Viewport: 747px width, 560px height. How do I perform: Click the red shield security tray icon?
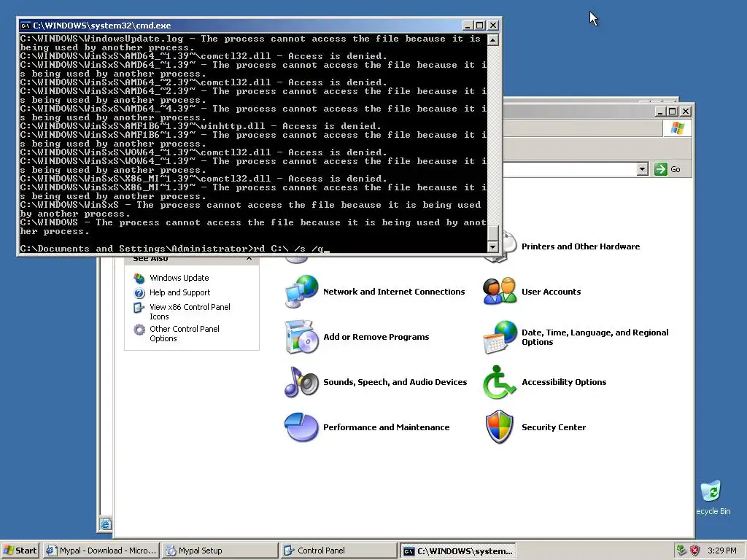click(694, 551)
